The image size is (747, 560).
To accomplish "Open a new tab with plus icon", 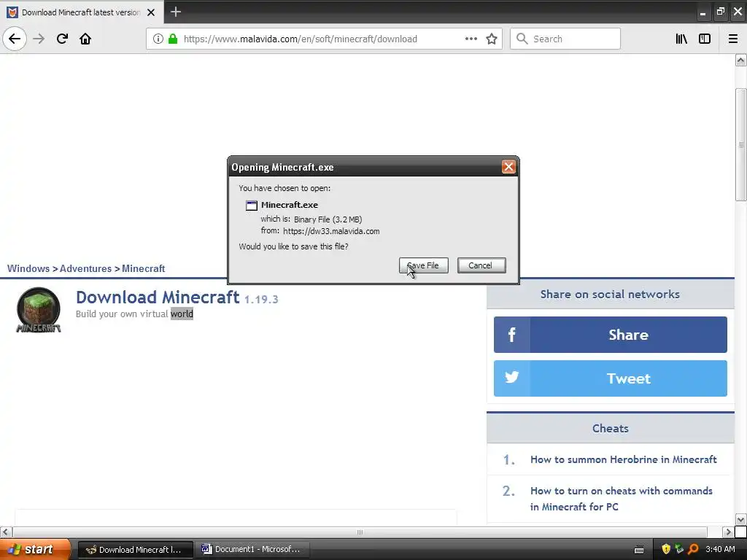I will [x=176, y=12].
